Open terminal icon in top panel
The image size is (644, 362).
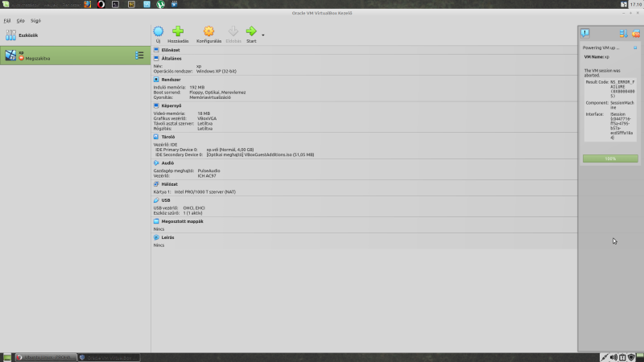115,5
